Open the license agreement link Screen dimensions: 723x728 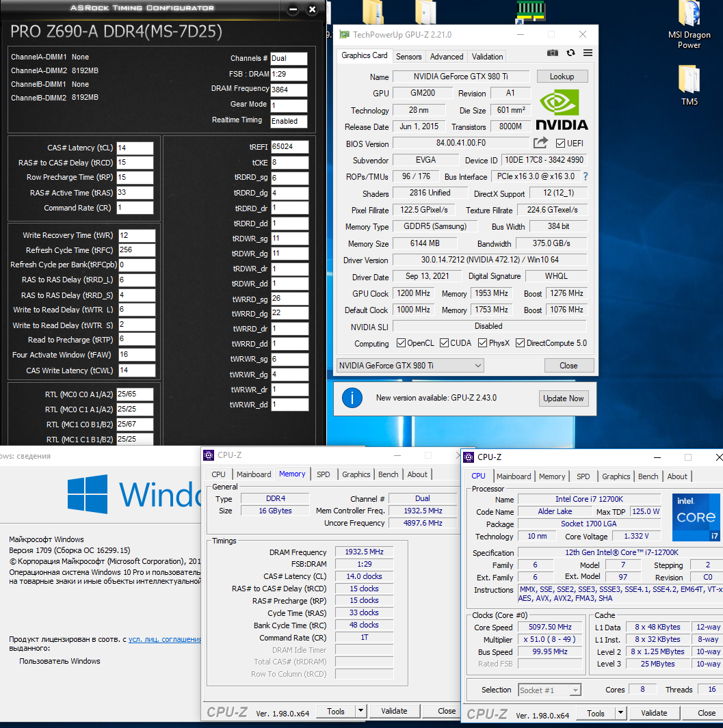165,639
